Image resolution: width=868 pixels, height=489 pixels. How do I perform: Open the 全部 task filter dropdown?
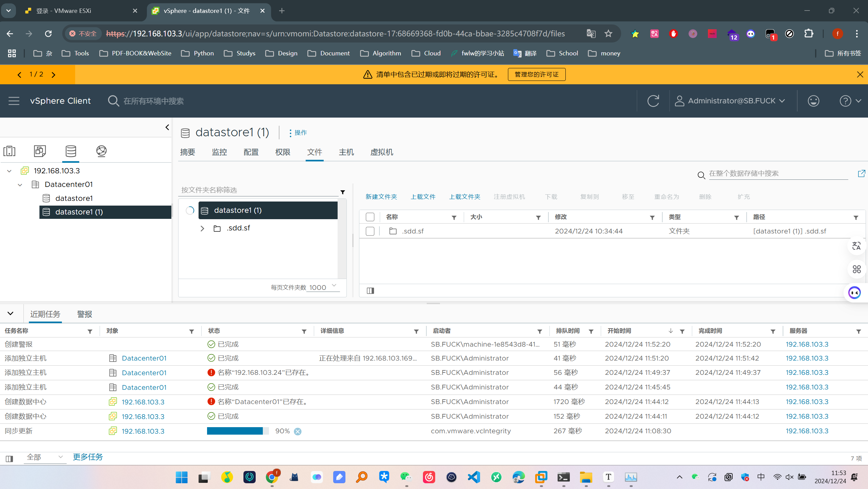[x=45, y=457]
